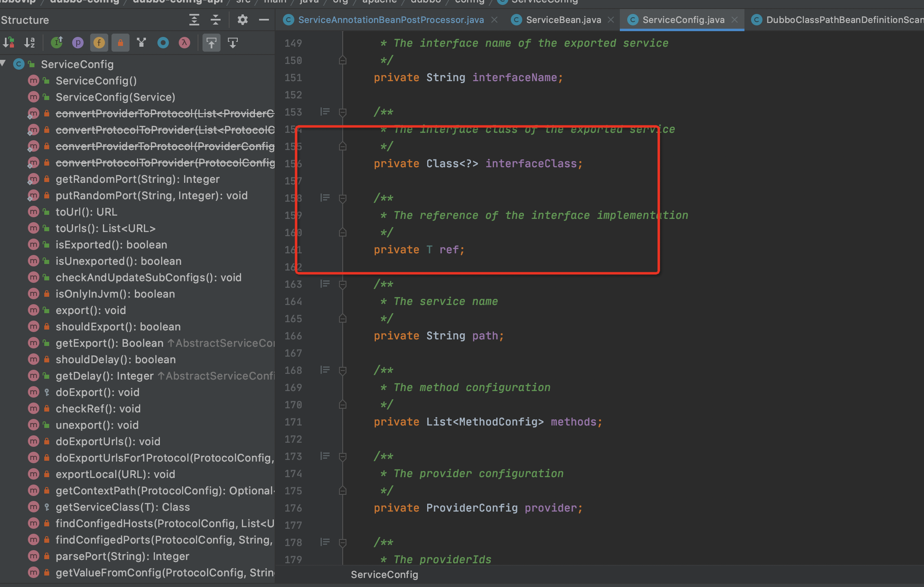Screen dimensions: 924x587
Task: Select getServiceClass(T): Class method
Action: (123, 507)
